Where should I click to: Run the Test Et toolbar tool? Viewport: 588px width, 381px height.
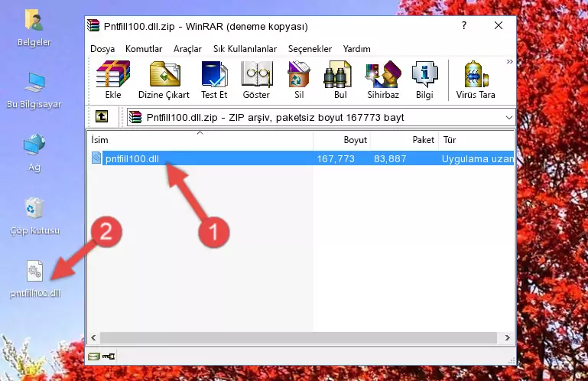214,80
